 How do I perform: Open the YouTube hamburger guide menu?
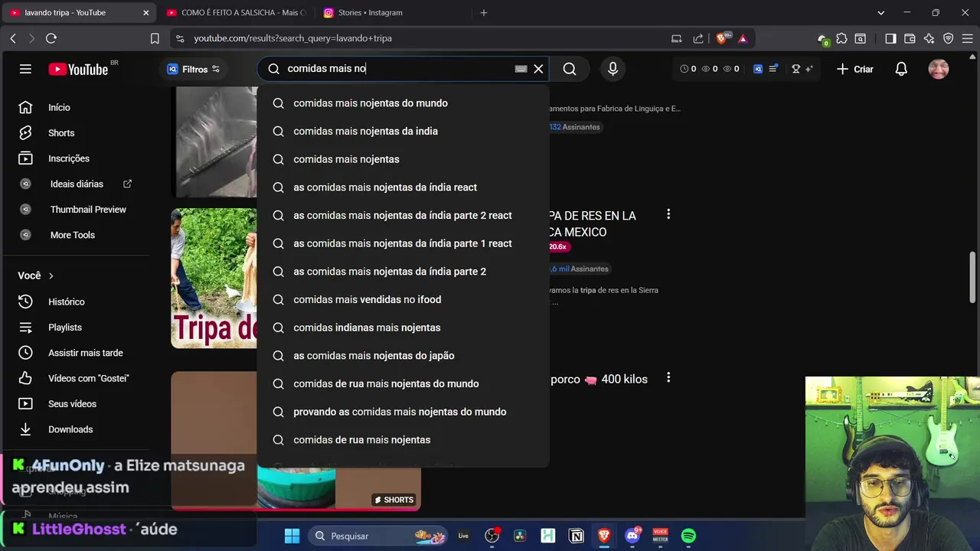point(25,69)
